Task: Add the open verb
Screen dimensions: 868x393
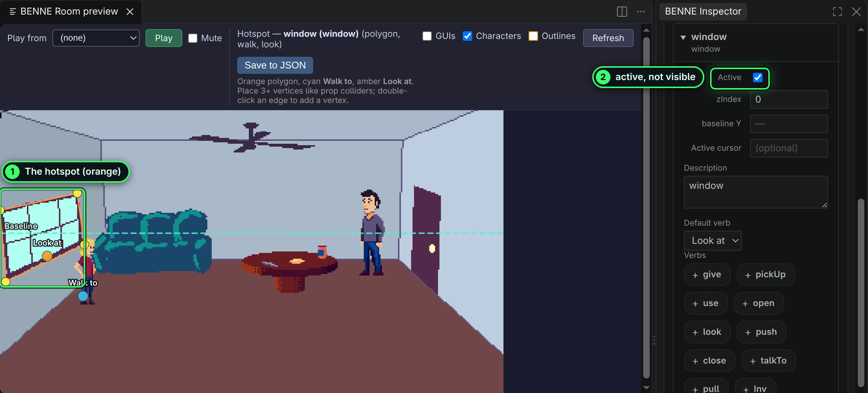Action: tap(758, 303)
